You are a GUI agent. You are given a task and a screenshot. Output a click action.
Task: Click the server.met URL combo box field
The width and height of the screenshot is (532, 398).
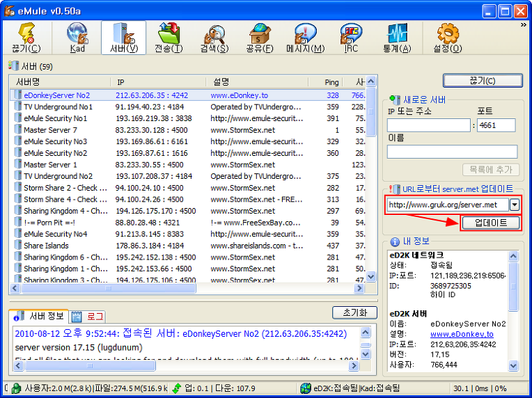[x=448, y=205]
